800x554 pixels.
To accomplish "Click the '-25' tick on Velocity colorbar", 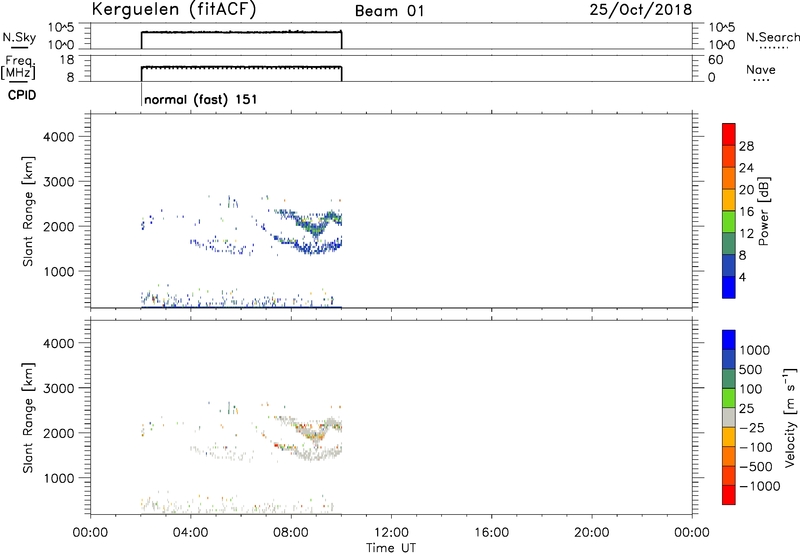I will point(752,428).
